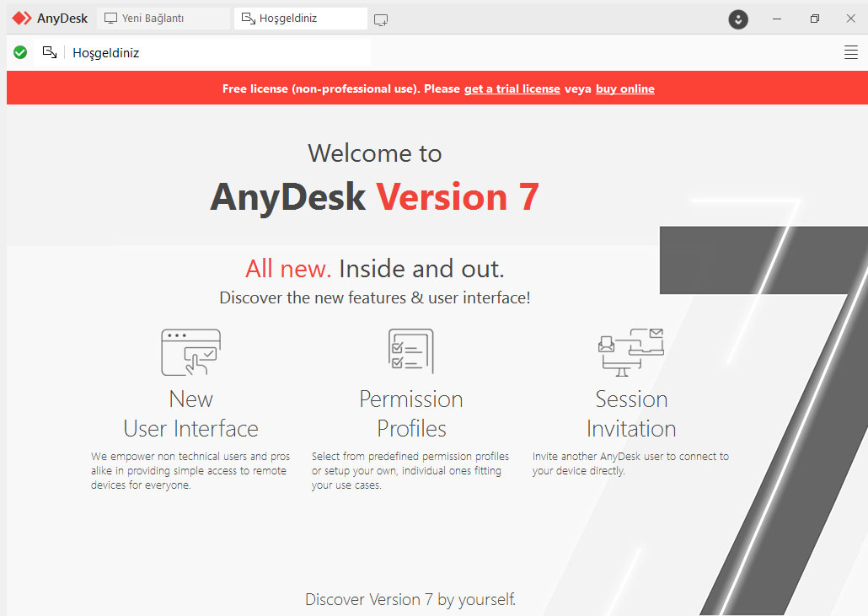Click the Session Invitation devices icon

[631, 351]
